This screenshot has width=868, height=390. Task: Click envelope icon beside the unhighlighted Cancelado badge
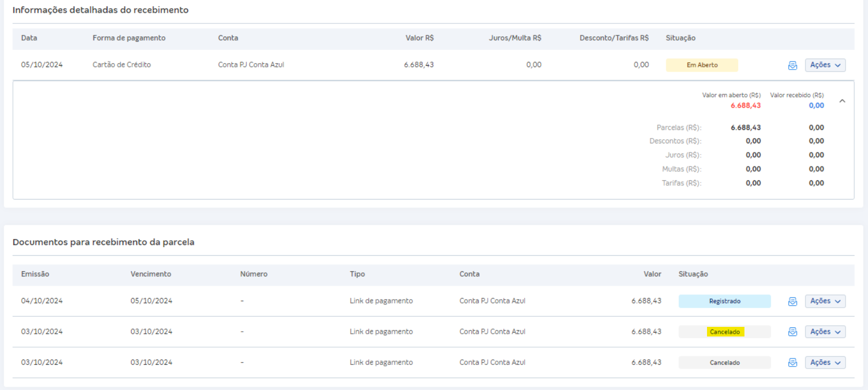(792, 363)
